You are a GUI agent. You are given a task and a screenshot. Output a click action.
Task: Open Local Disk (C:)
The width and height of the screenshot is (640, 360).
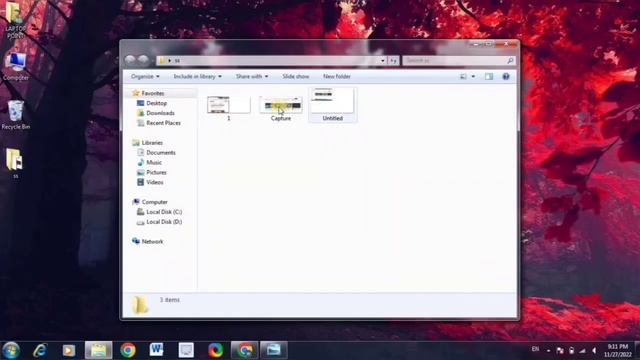click(x=164, y=211)
